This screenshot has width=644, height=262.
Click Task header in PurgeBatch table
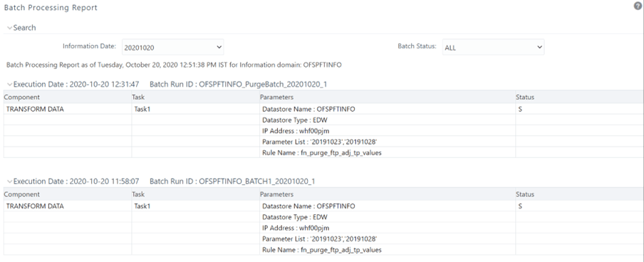[138, 98]
